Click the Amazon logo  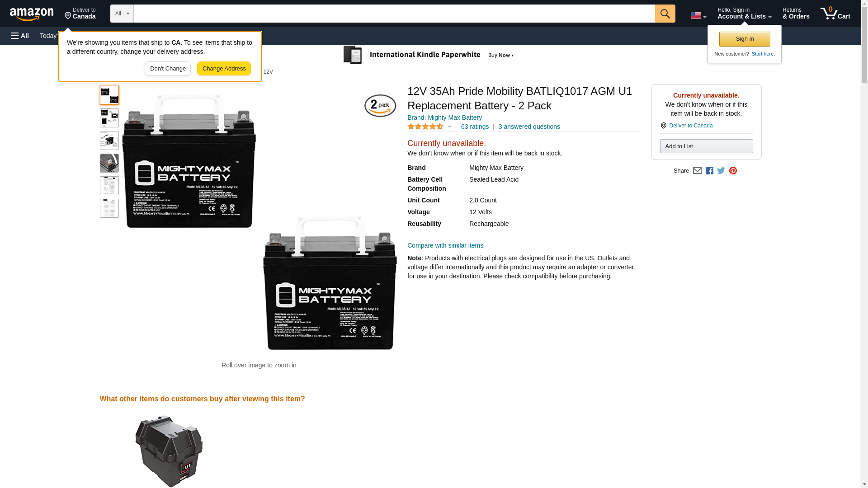[32, 14]
